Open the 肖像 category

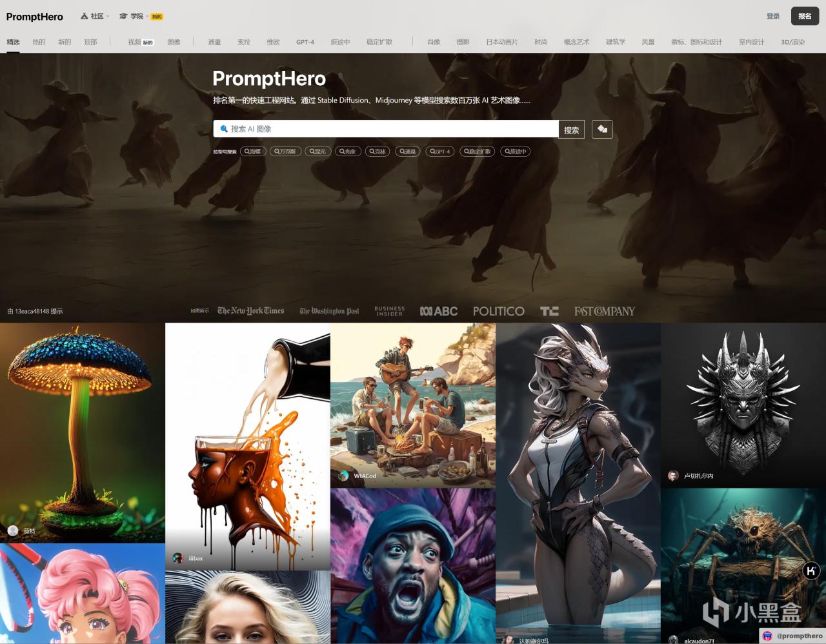tap(434, 42)
